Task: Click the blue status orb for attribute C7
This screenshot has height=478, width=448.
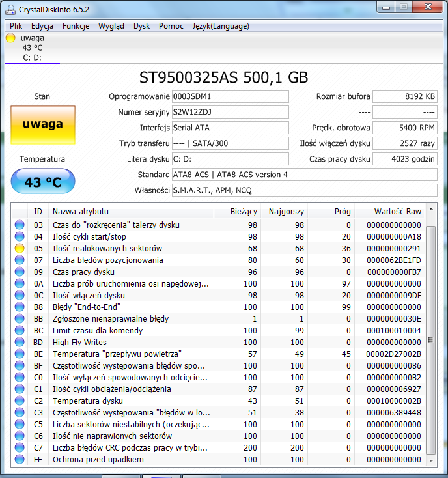Action: pyautogui.click(x=20, y=447)
